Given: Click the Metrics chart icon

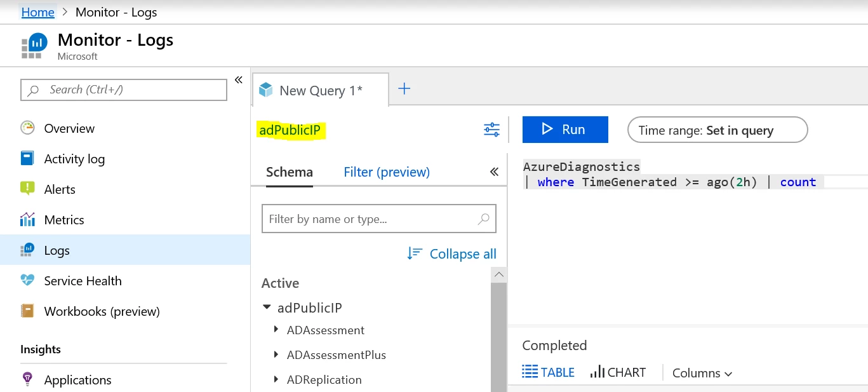Looking at the screenshot, I should click(27, 220).
